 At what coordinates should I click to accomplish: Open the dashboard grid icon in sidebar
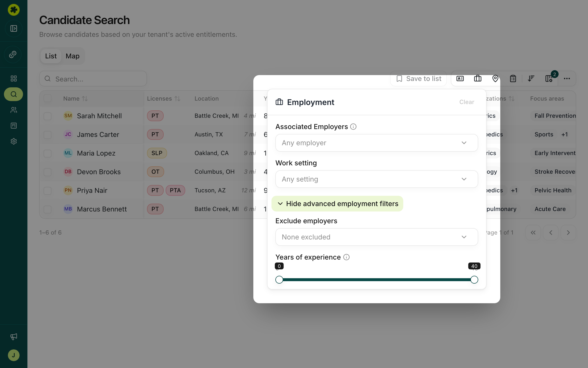click(x=14, y=79)
